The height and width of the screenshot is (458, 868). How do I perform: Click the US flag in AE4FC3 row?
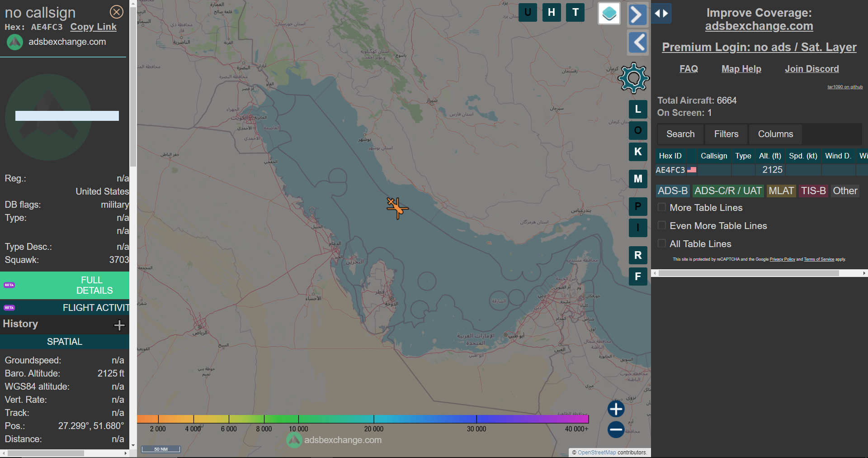click(x=692, y=170)
